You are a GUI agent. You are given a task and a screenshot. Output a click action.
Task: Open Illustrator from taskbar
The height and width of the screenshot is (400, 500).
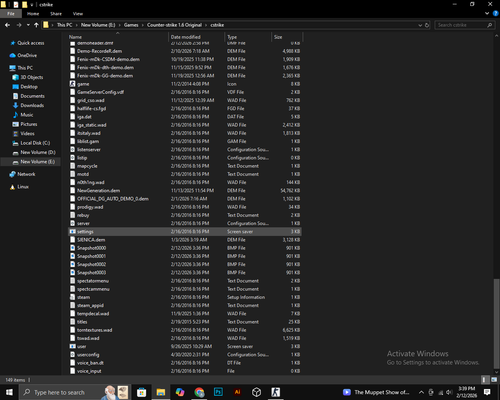coord(237,392)
